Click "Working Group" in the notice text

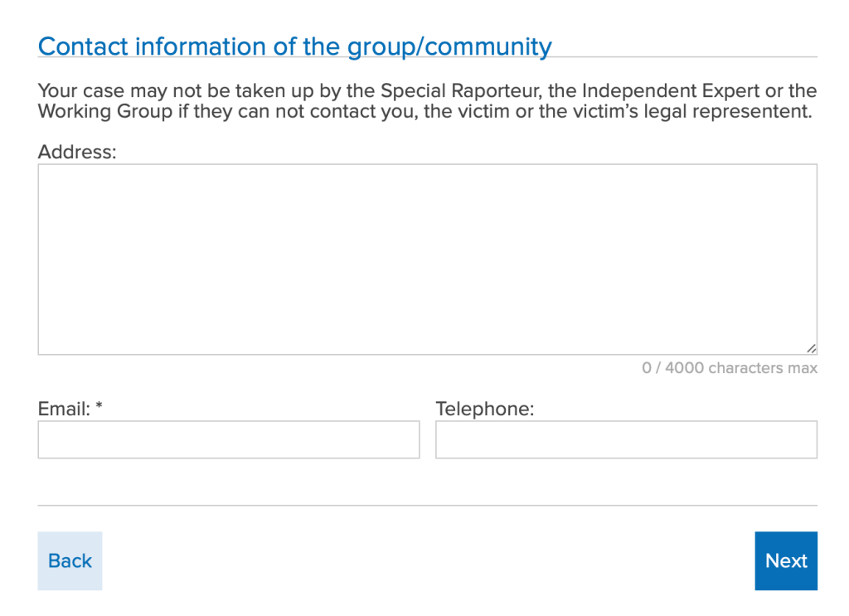pyautogui.click(x=105, y=111)
